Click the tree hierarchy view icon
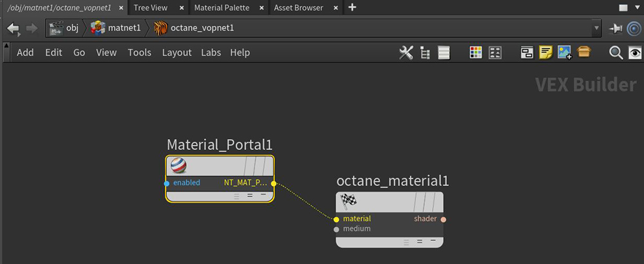The height and width of the screenshot is (264, 644). (424, 53)
